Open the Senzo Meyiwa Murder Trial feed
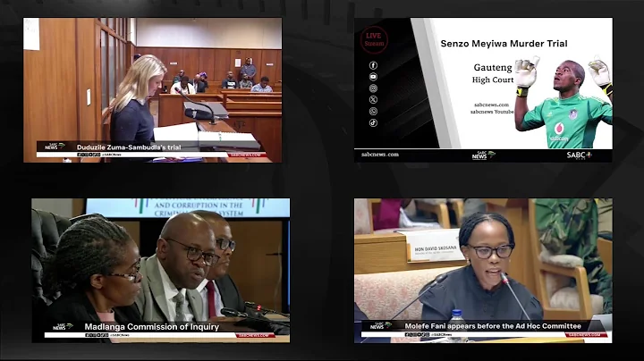The height and width of the screenshot is (361, 644). (x=483, y=90)
